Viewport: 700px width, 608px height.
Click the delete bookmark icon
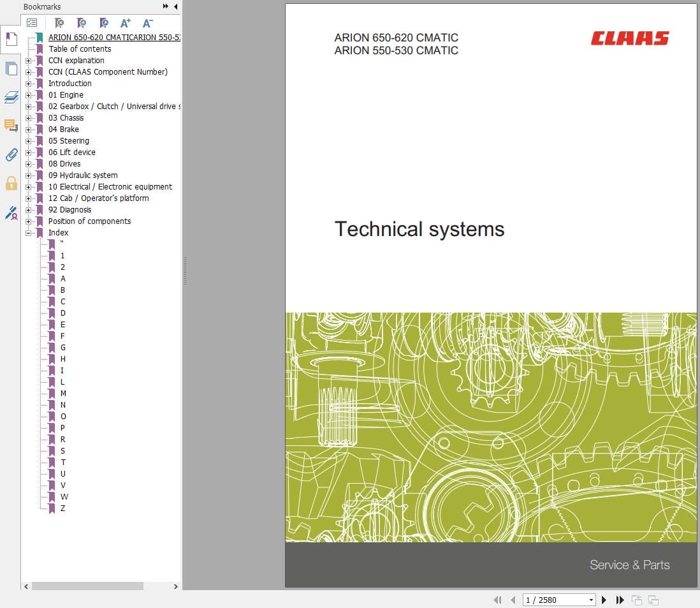[59, 23]
